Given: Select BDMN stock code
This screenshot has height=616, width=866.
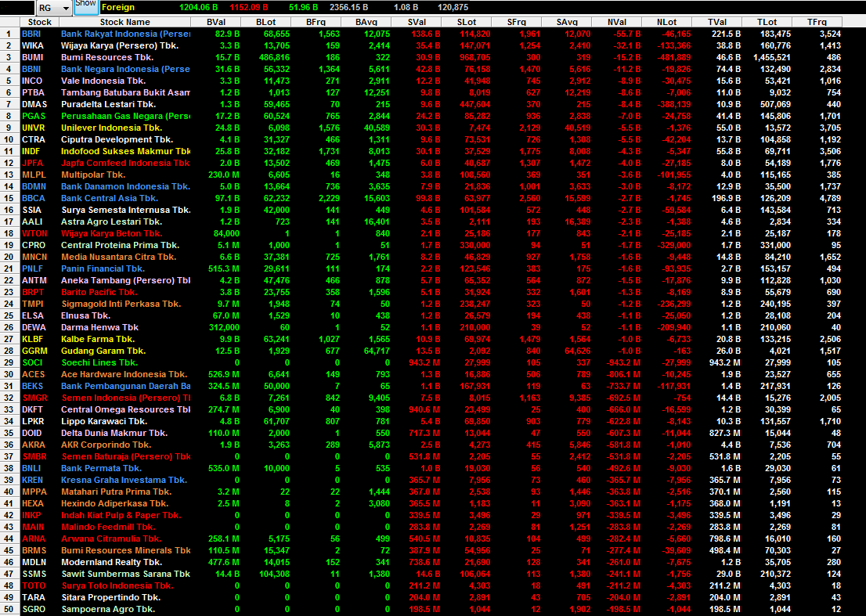Looking at the screenshot, I should (34, 186).
